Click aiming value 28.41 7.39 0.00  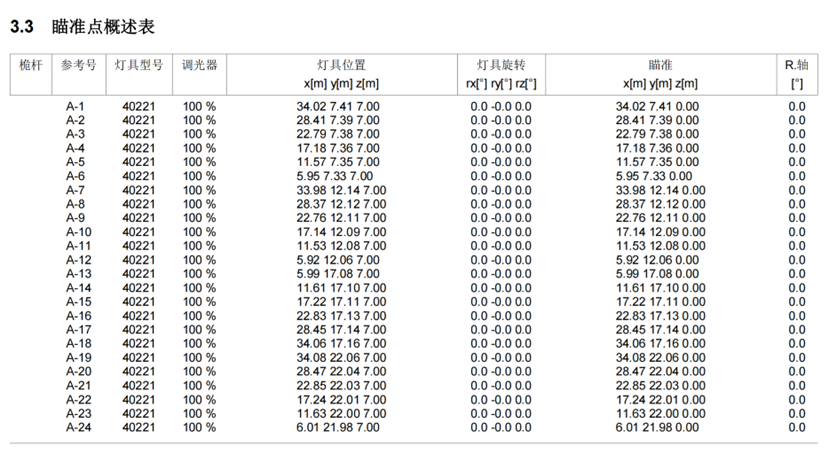pyautogui.click(x=660, y=120)
